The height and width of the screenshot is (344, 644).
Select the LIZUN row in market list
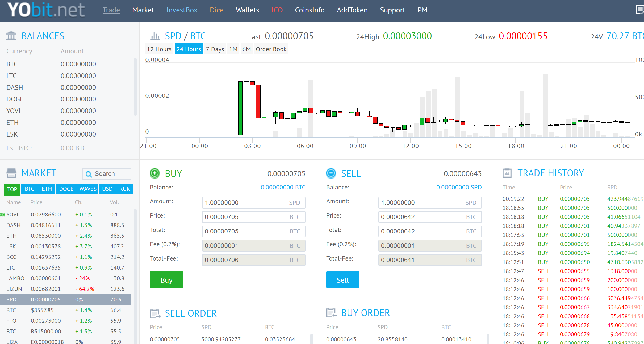point(66,289)
